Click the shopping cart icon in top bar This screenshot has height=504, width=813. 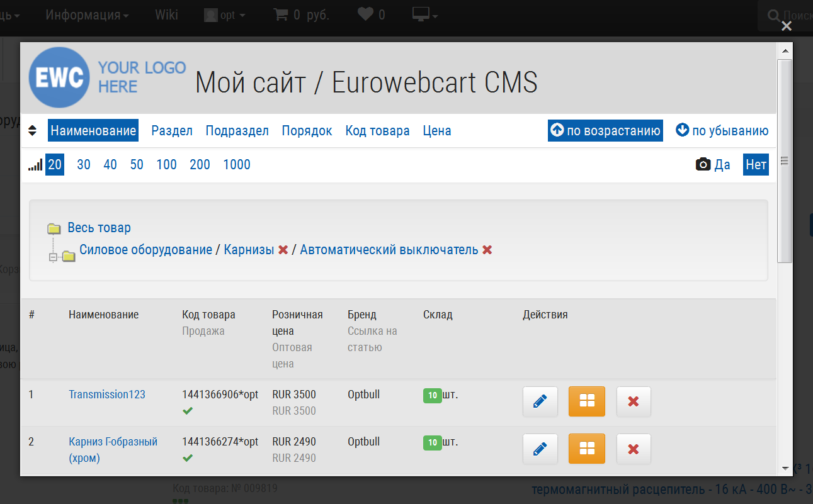[281, 14]
